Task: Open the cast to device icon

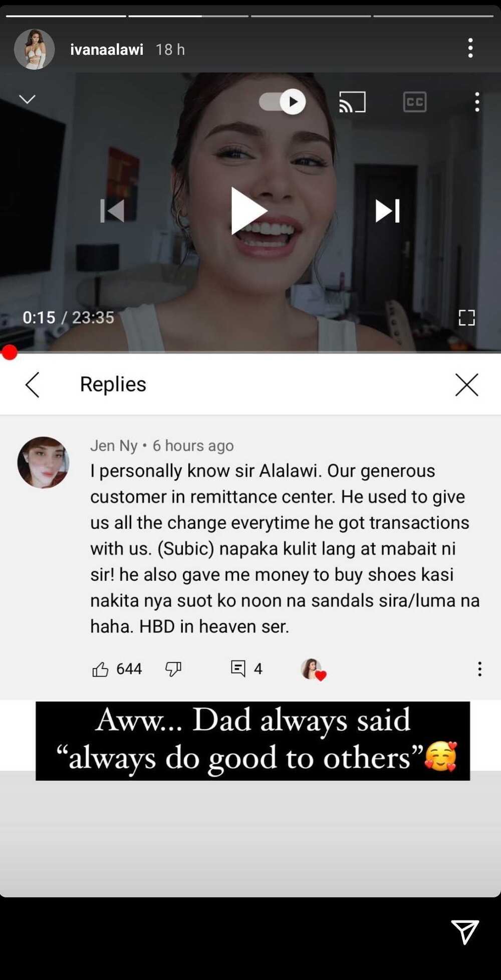Action: pyautogui.click(x=353, y=102)
